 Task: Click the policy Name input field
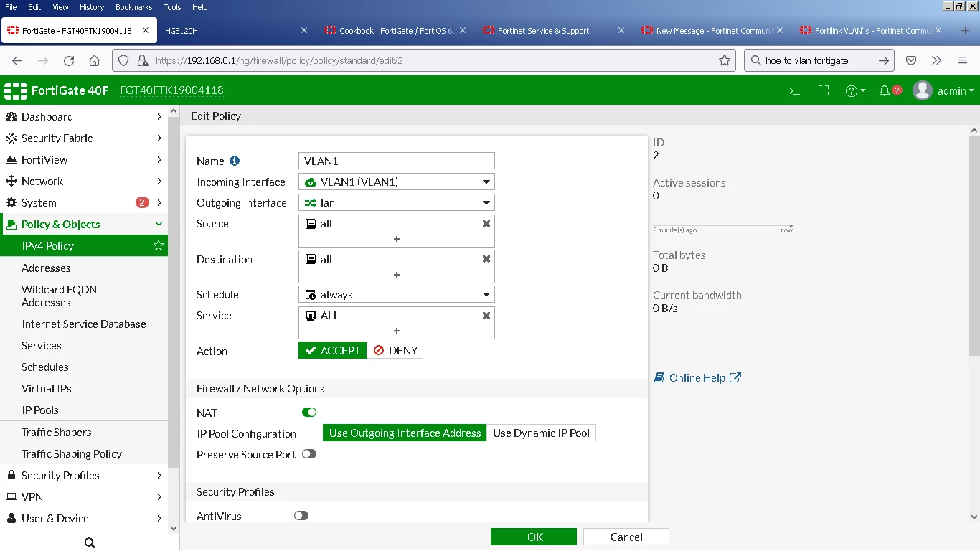(x=397, y=161)
